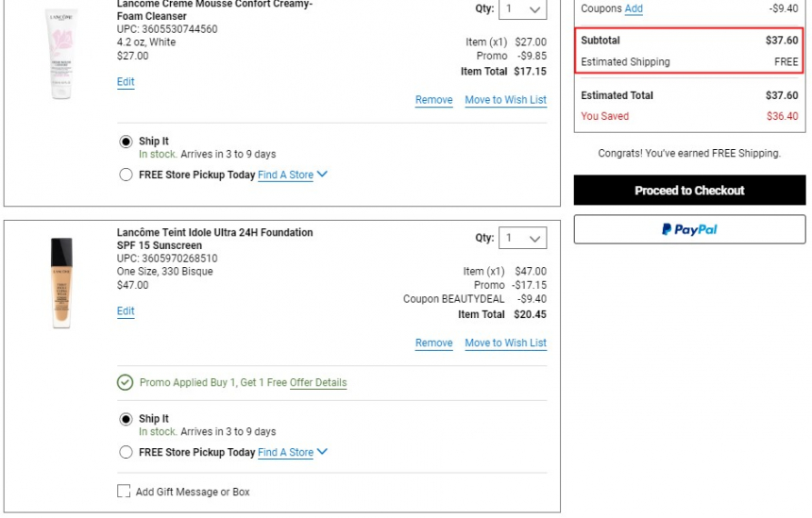
Task: Remove the cleanser from the bag
Action: coord(434,100)
